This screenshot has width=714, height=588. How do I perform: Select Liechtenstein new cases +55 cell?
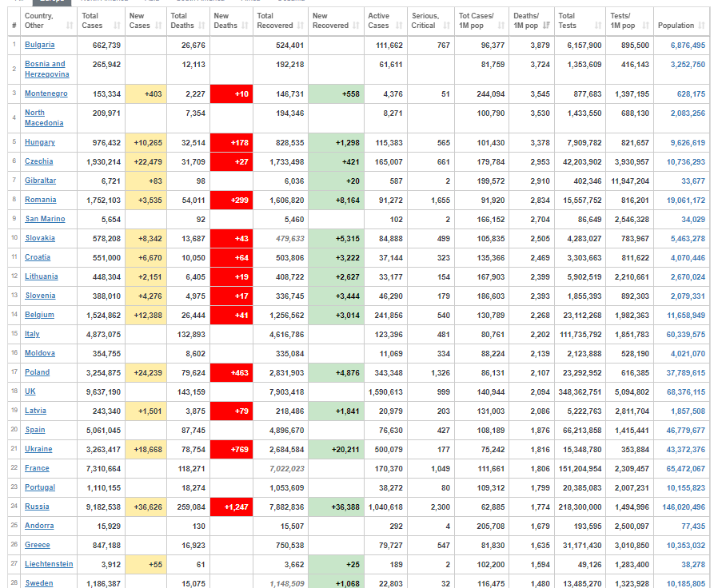(x=146, y=564)
